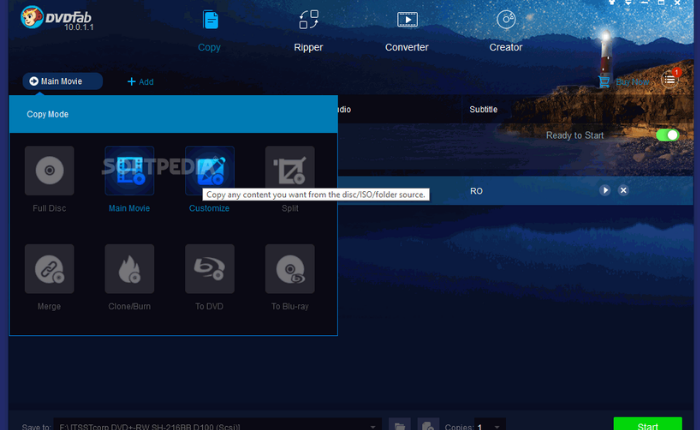
Task: Switch to the Converter module
Action: (x=407, y=30)
